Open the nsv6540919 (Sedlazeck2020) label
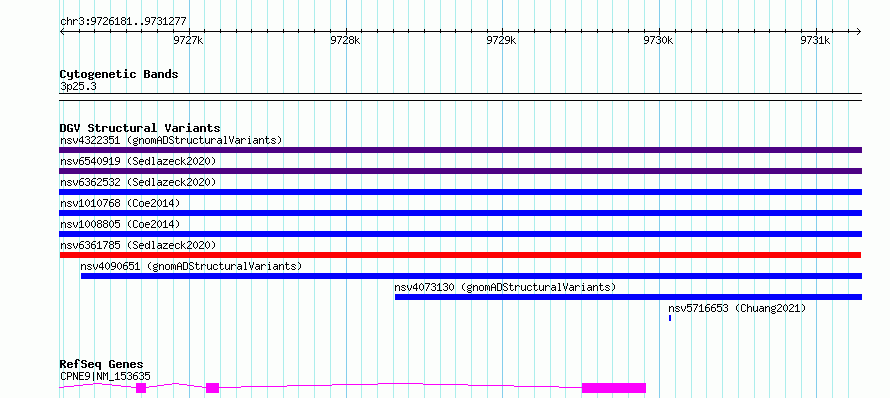 coord(138,161)
